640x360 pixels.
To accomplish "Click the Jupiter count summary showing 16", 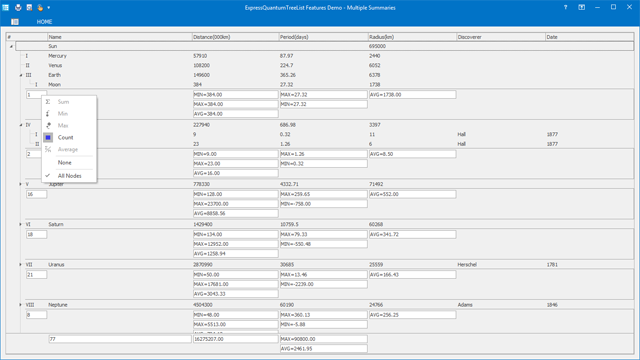I will point(36,194).
